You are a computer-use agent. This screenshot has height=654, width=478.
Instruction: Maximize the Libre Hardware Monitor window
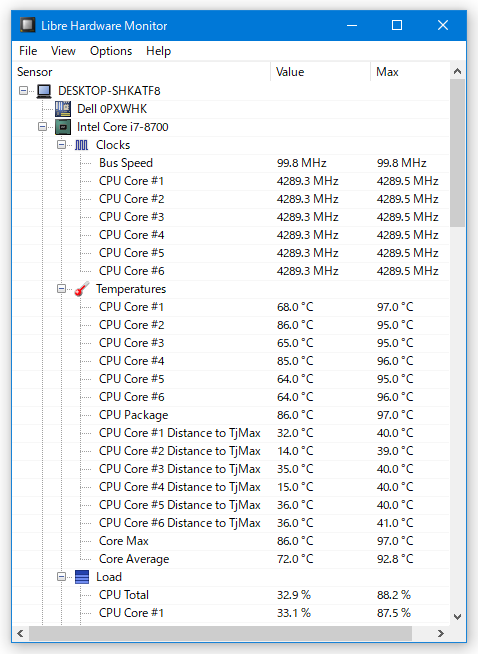point(397,25)
